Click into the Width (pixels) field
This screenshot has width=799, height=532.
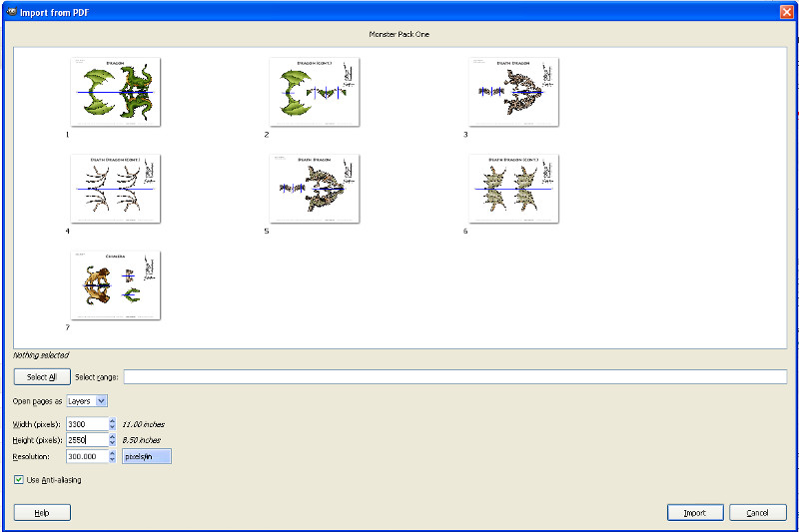coord(85,424)
